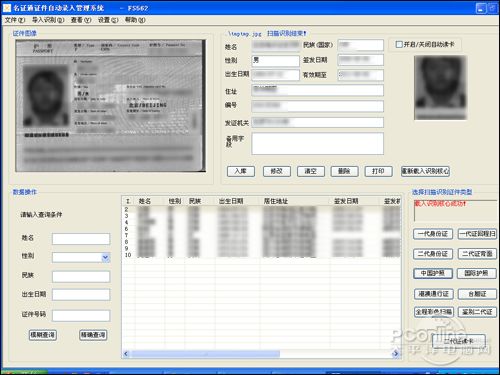Click the 修改 button
The image size is (500, 375).
(x=277, y=171)
